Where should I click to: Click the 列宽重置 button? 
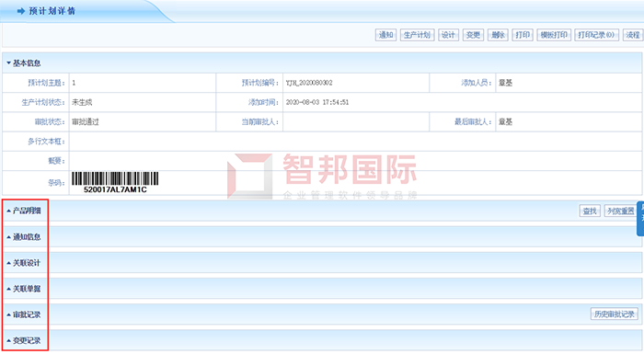621,211
